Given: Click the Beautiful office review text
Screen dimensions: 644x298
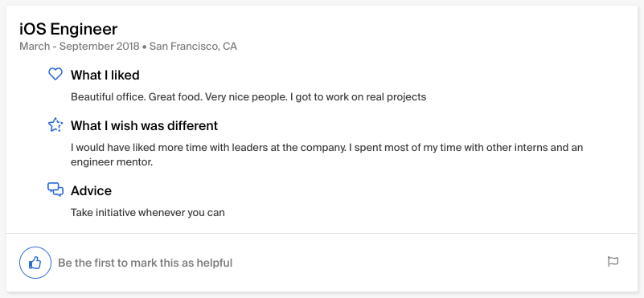Looking at the screenshot, I should [248, 97].
